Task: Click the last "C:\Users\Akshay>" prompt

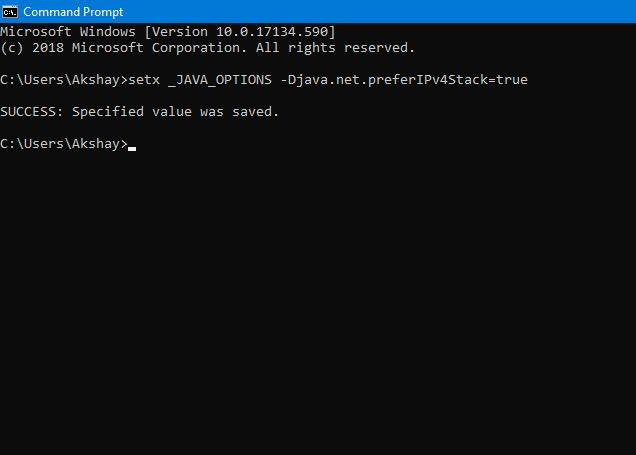Action: pyautogui.click(x=64, y=144)
